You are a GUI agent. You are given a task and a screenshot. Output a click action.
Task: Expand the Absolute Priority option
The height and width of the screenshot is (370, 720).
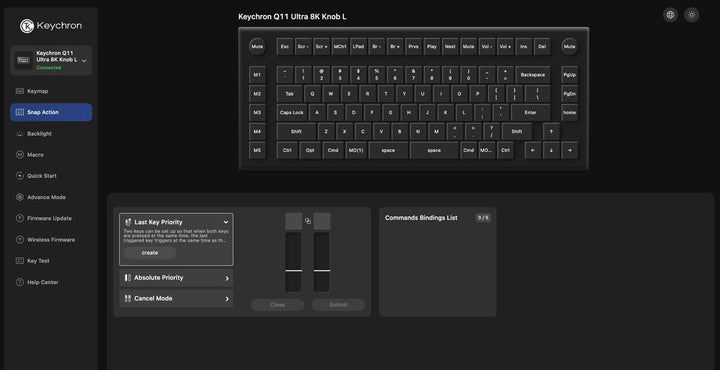pos(176,278)
